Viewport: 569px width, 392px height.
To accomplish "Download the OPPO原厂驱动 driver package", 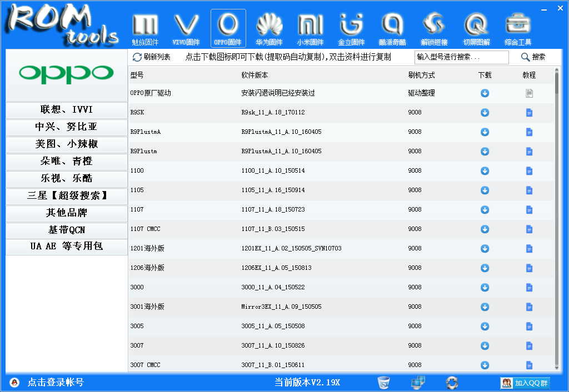I will pos(485,93).
